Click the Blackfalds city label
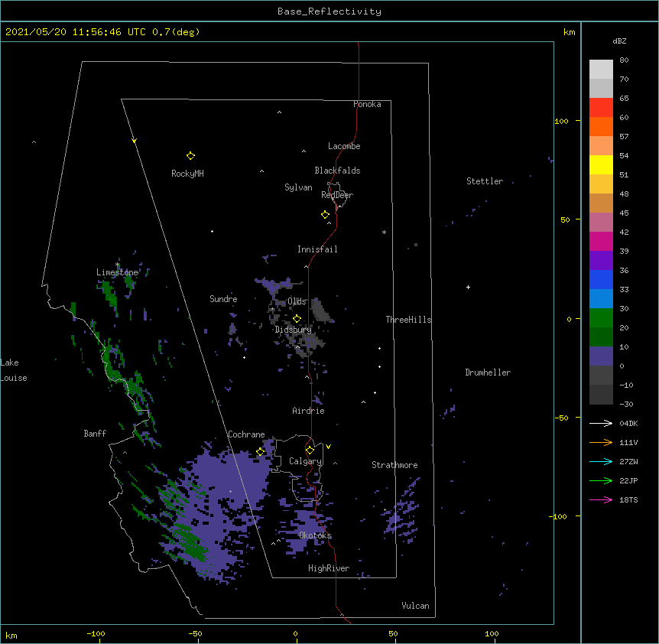The width and height of the screenshot is (659, 644). pos(337,171)
